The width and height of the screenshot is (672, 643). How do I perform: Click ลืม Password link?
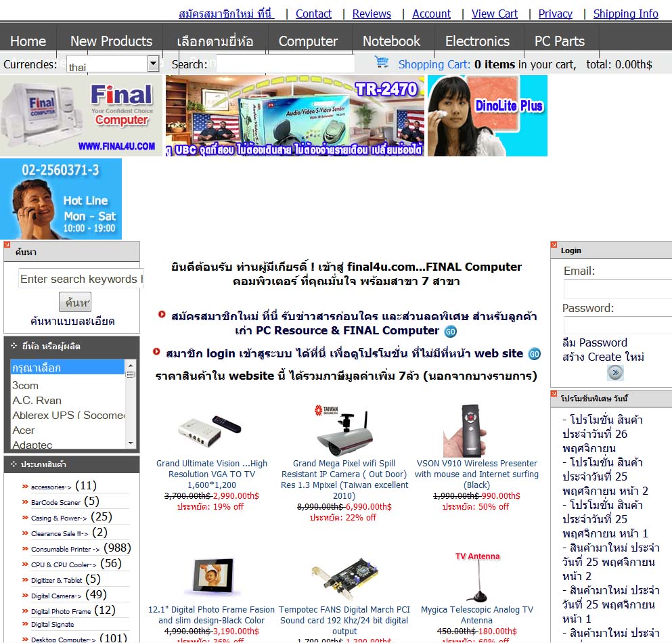click(x=594, y=342)
